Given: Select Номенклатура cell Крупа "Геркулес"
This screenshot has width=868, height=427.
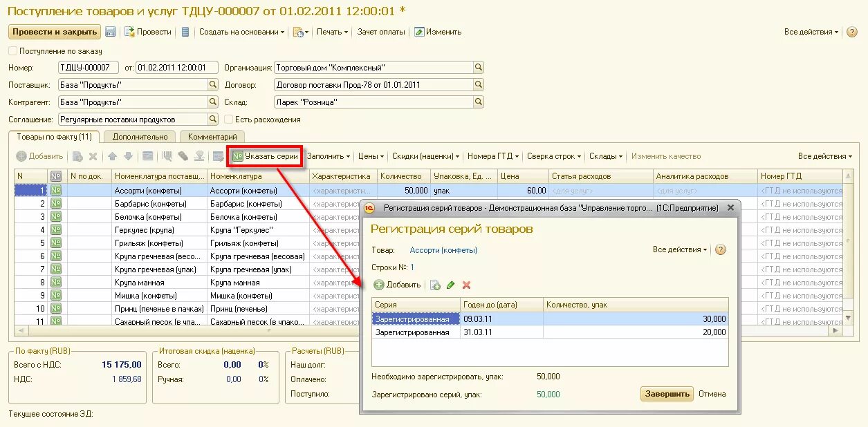Looking at the screenshot, I should pyautogui.click(x=258, y=230).
